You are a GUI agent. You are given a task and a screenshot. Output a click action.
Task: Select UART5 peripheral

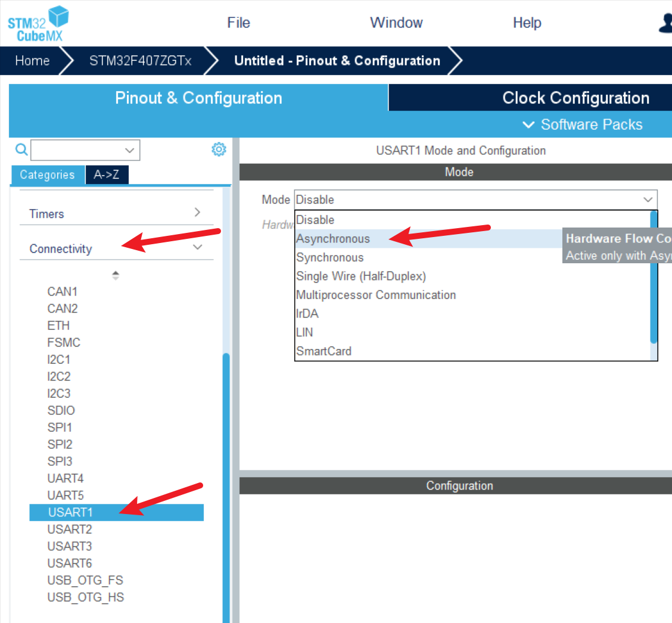coord(65,496)
